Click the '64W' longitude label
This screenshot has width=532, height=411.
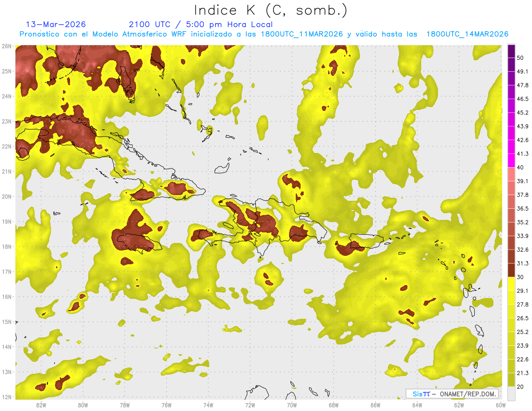pos(417,405)
